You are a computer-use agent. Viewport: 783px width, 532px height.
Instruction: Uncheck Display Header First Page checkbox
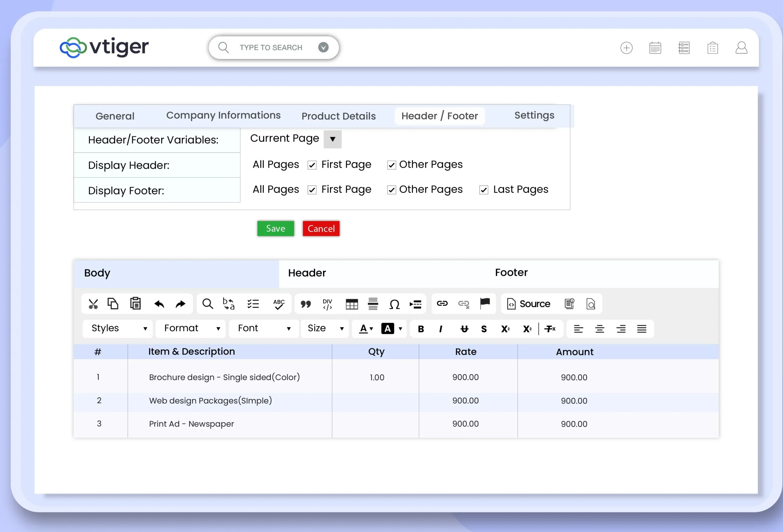(x=312, y=165)
